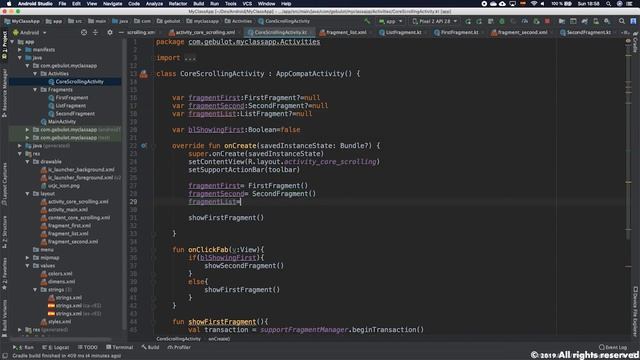Place cursor on showFirstFragment() call line 31
640x360 pixels.
click(x=226, y=218)
